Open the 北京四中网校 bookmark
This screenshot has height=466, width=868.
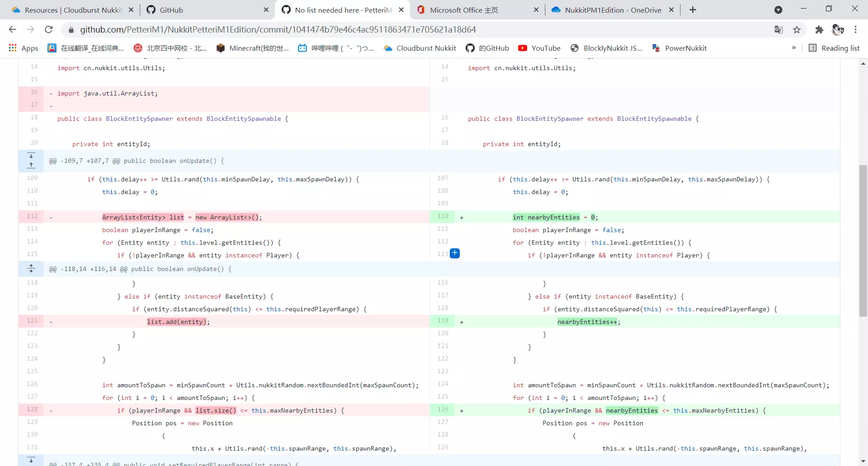[170, 48]
